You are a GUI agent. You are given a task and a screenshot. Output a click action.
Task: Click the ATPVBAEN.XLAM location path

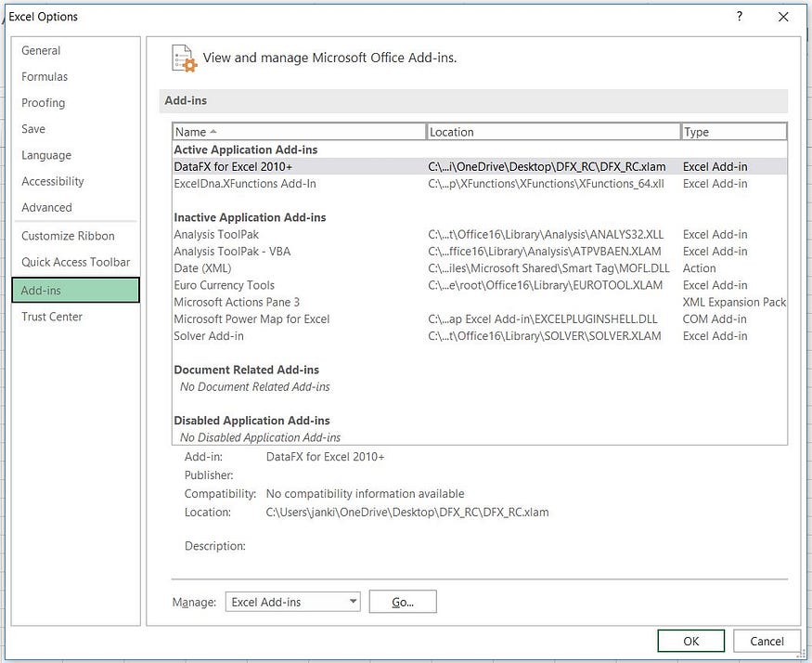coord(544,252)
